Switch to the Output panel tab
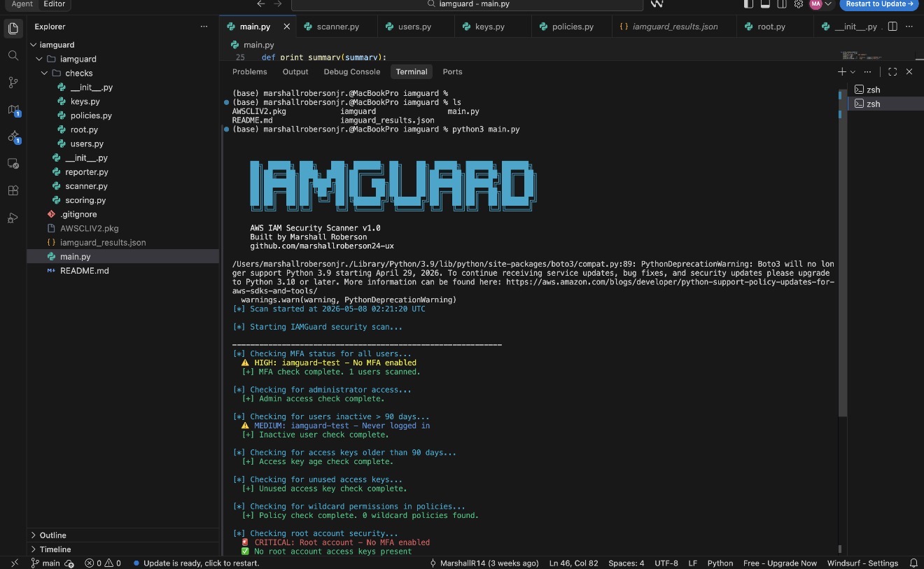This screenshot has width=924, height=569. click(x=295, y=71)
